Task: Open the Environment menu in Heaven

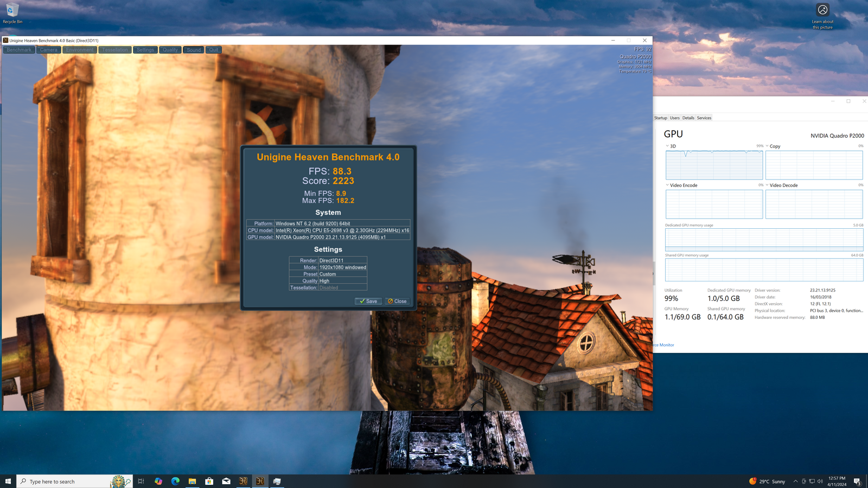Action: (x=80, y=50)
